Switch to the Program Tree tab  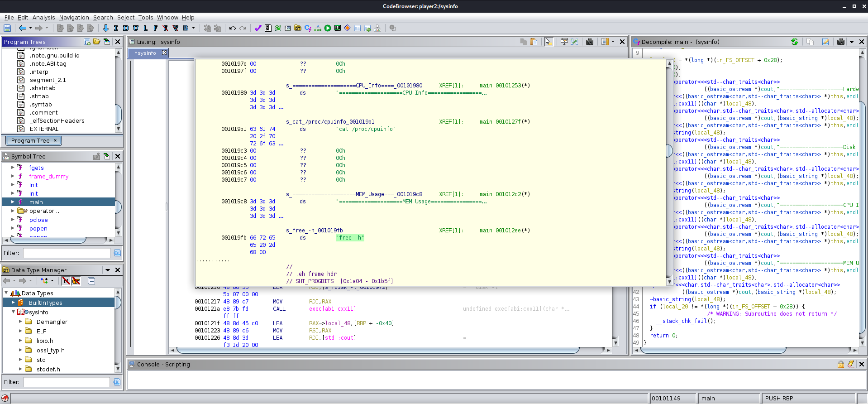tap(30, 140)
